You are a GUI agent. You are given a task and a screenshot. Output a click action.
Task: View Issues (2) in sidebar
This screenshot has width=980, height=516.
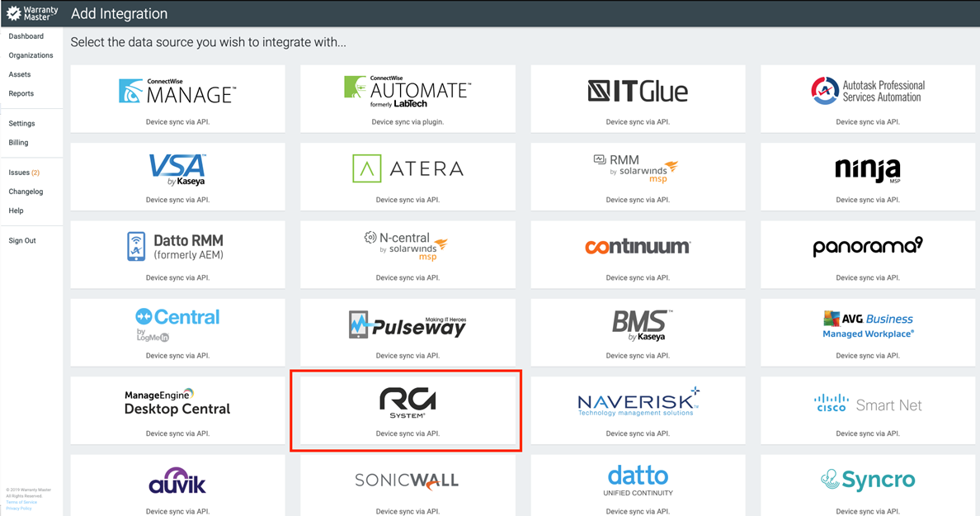[x=24, y=173]
